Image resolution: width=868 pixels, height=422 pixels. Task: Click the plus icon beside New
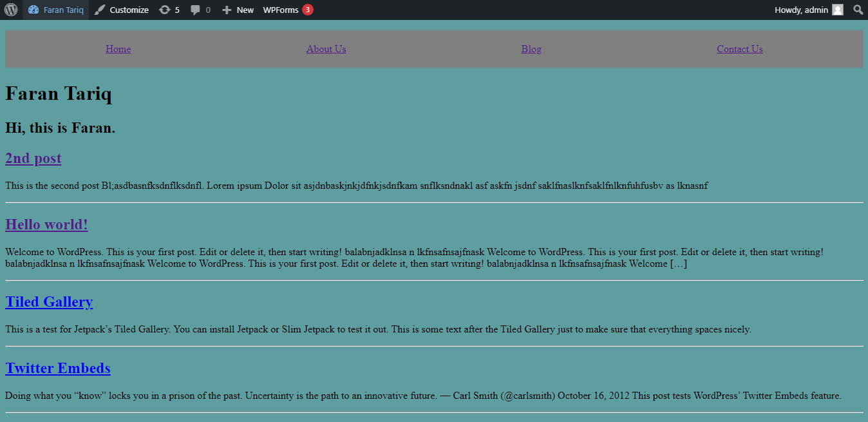[x=227, y=10]
